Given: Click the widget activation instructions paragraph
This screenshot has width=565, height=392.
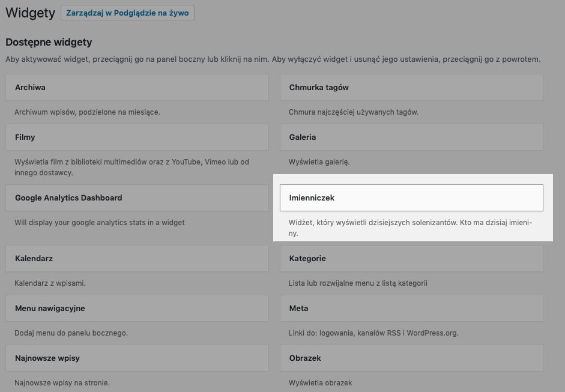Looking at the screenshot, I should coord(273,59).
